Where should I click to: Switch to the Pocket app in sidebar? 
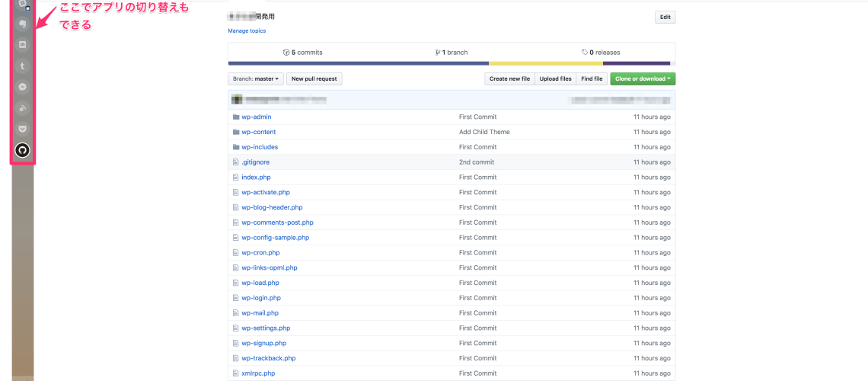click(x=22, y=130)
